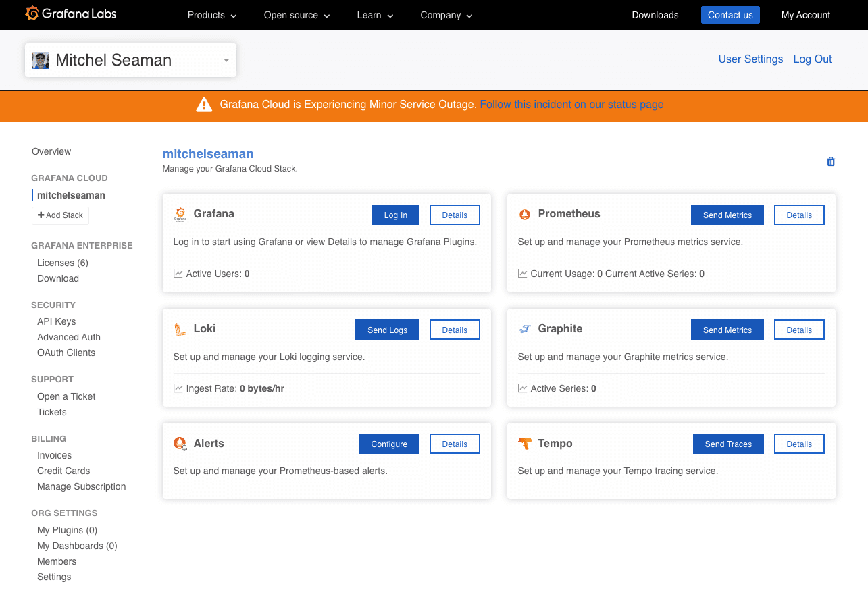Open the User Settings link
The height and width of the screenshot is (599, 868).
tap(750, 59)
